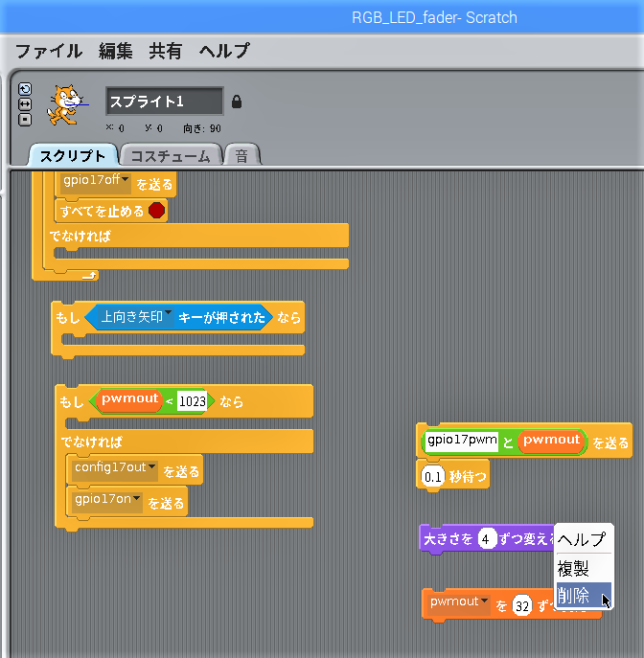
Task: Select the スクリプト tab
Action: point(73,155)
